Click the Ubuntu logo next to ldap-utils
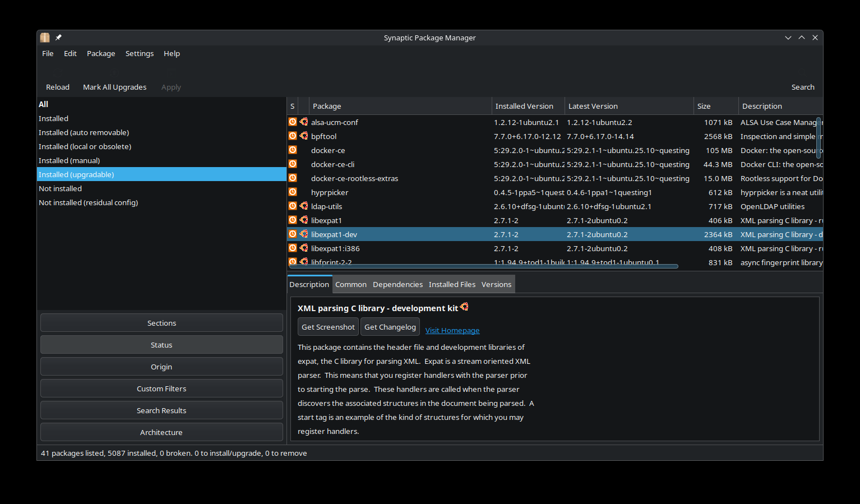 (304, 206)
